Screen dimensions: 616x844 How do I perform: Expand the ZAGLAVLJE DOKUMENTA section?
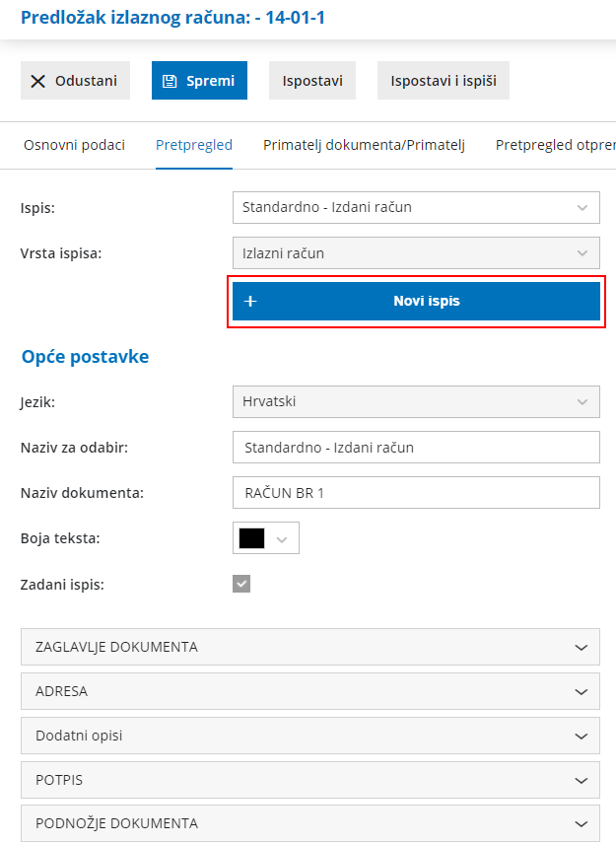click(x=309, y=647)
